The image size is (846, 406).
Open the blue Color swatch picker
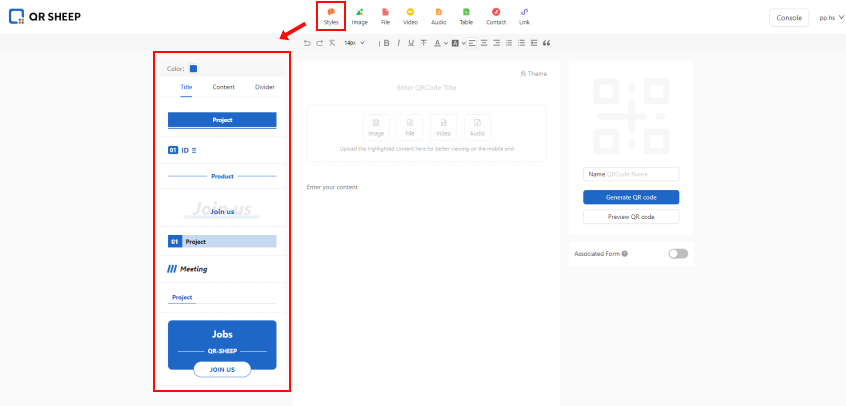click(x=193, y=69)
